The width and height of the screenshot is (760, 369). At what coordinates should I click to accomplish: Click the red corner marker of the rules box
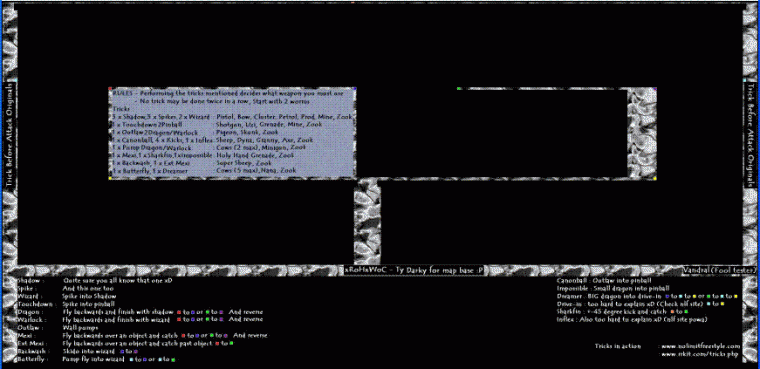point(111,89)
